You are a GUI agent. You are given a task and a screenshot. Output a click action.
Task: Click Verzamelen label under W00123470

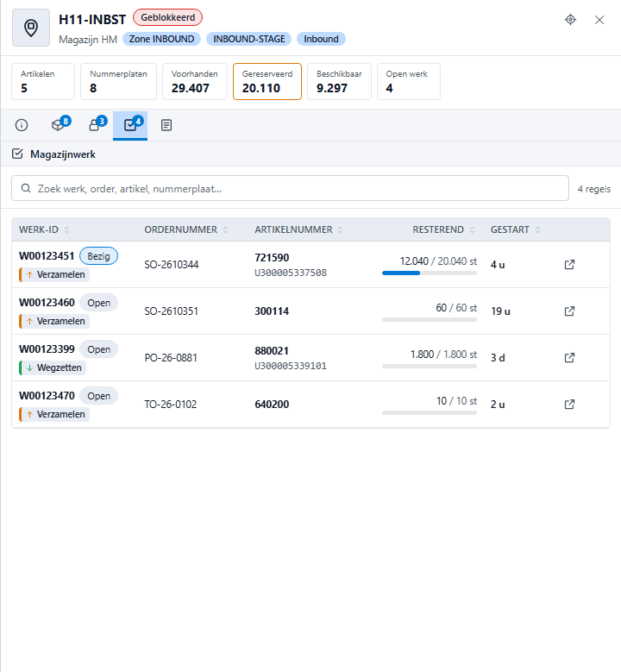tap(54, 414)
